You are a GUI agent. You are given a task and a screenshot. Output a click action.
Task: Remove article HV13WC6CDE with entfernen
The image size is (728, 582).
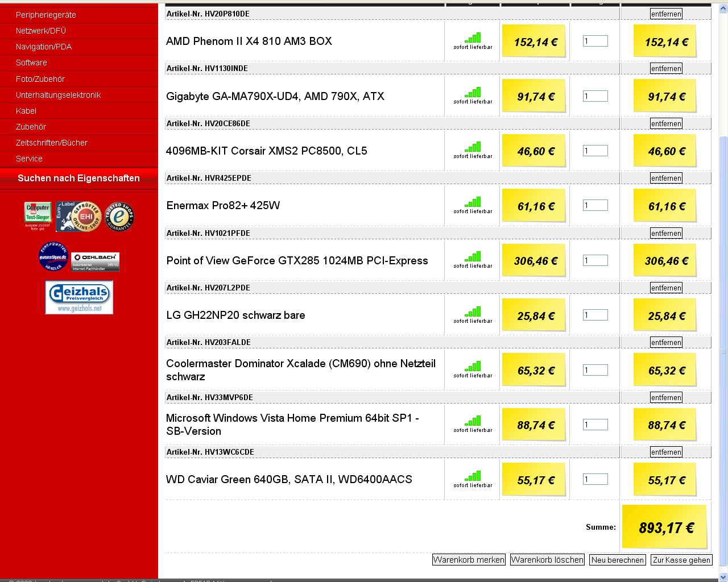(x=666, y=452)
